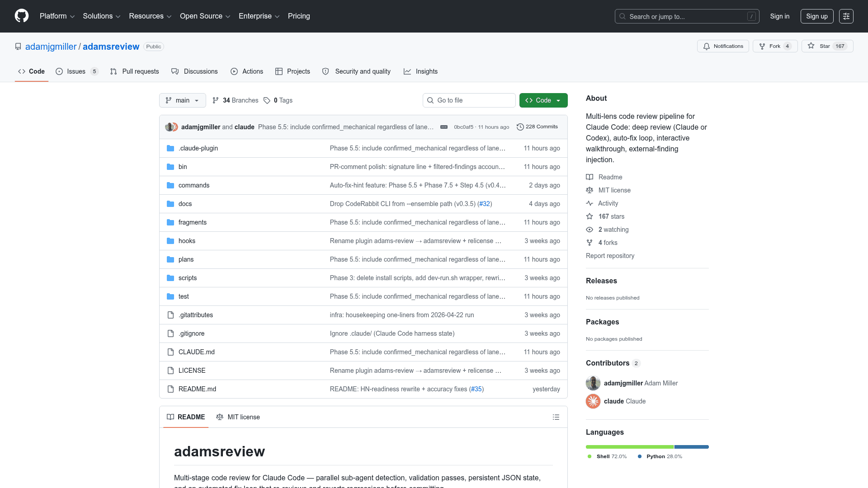Click the LICENSE file icon
This screenshot has height=488, width=868.
click(170, 371)
